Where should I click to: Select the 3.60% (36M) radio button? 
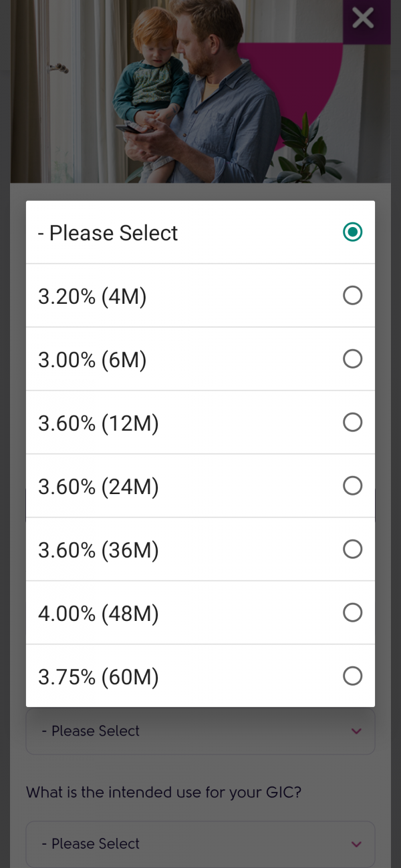(x=352, y=549)
